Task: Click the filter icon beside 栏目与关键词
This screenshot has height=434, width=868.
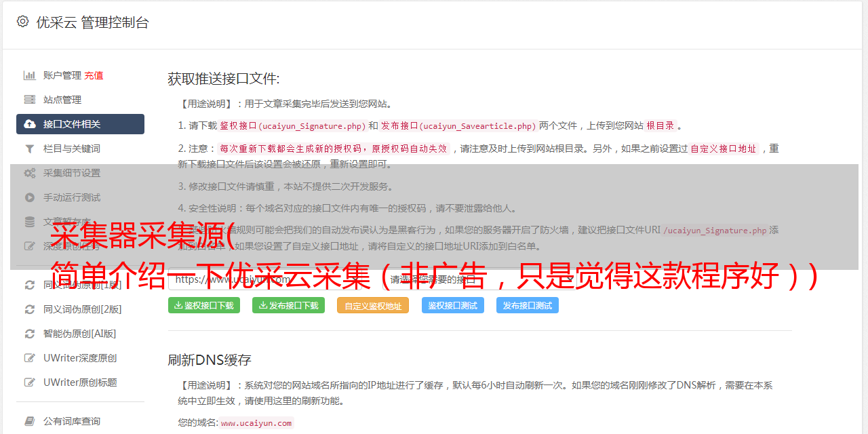Action: click(x=30, y=149)
